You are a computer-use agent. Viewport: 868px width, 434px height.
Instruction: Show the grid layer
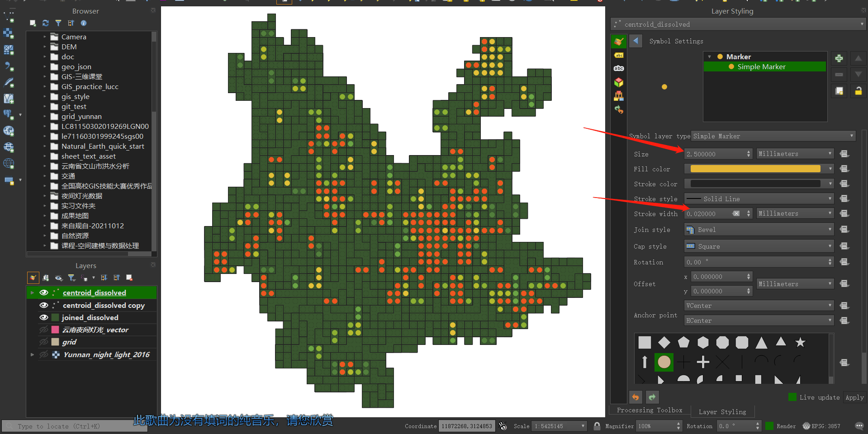click(43, 342)
